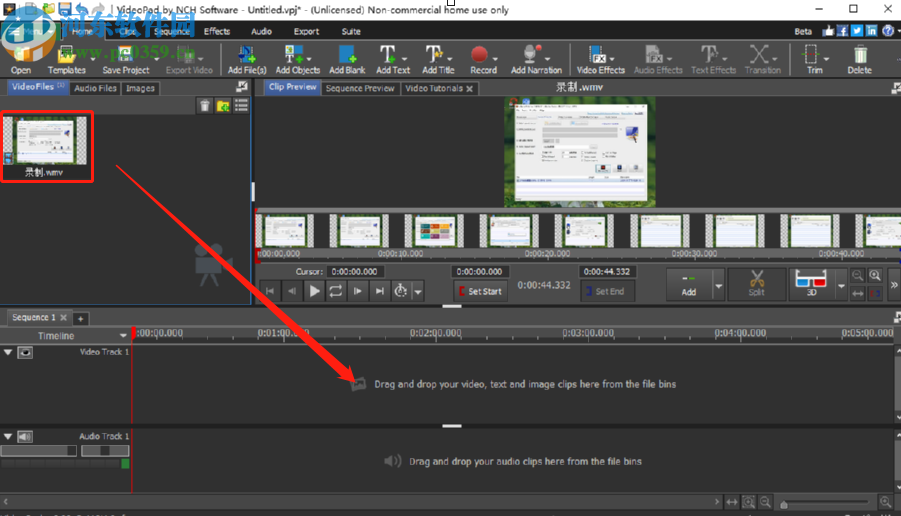Expand more preview tools chevron
The image size is (901, 516).
tap(894, 284)
